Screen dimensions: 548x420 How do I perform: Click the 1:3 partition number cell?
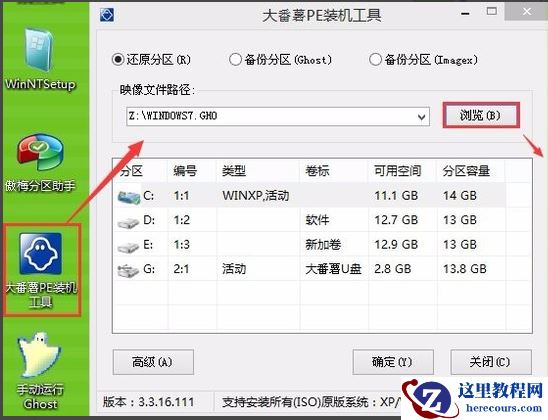181,245
